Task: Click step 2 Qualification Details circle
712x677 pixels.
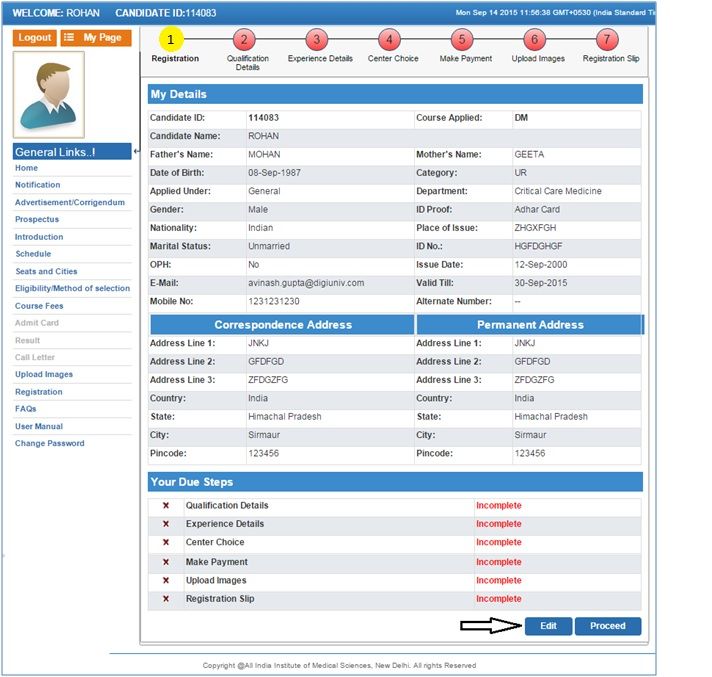Action: (244, 40)
